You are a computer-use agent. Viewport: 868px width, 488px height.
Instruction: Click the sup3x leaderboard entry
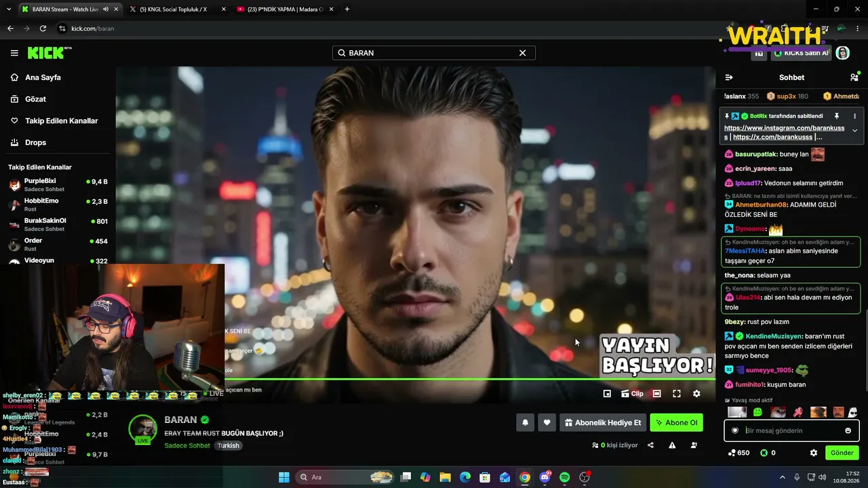click(x=787, y=96)
